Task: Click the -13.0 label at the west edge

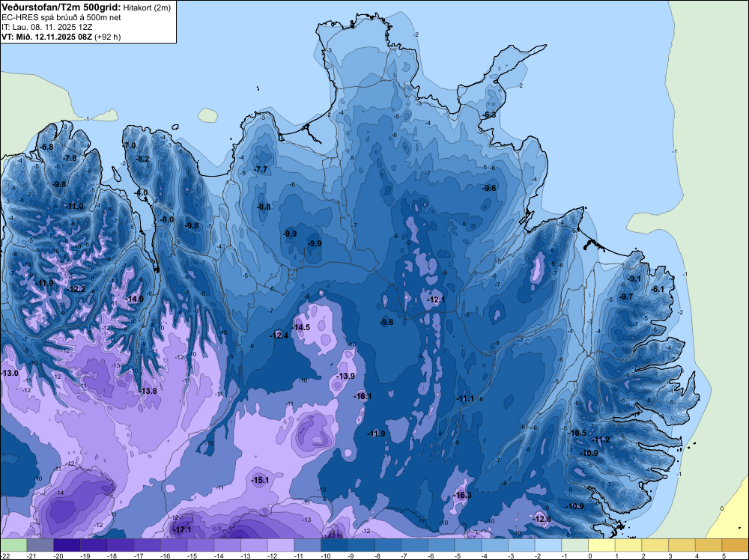Action: 10,373
